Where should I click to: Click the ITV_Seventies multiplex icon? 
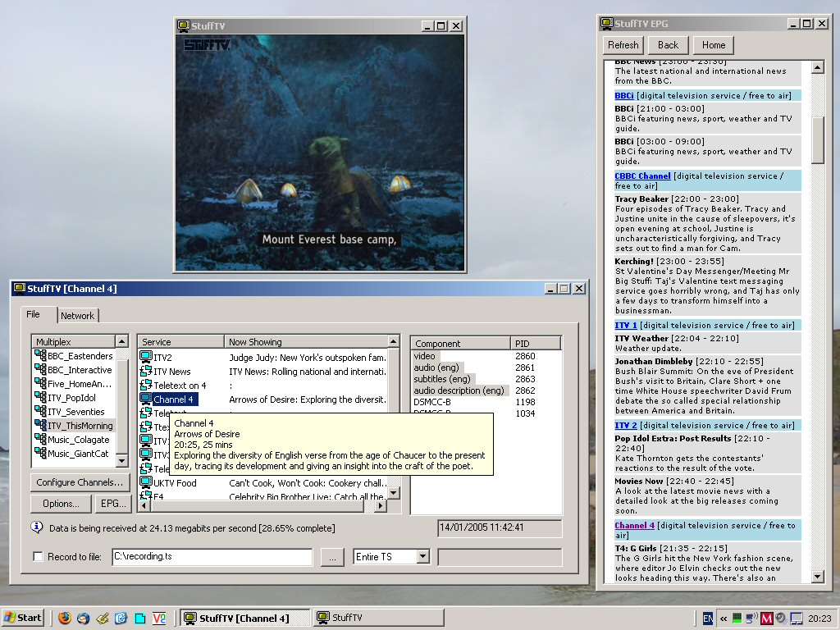click(40, 411)
